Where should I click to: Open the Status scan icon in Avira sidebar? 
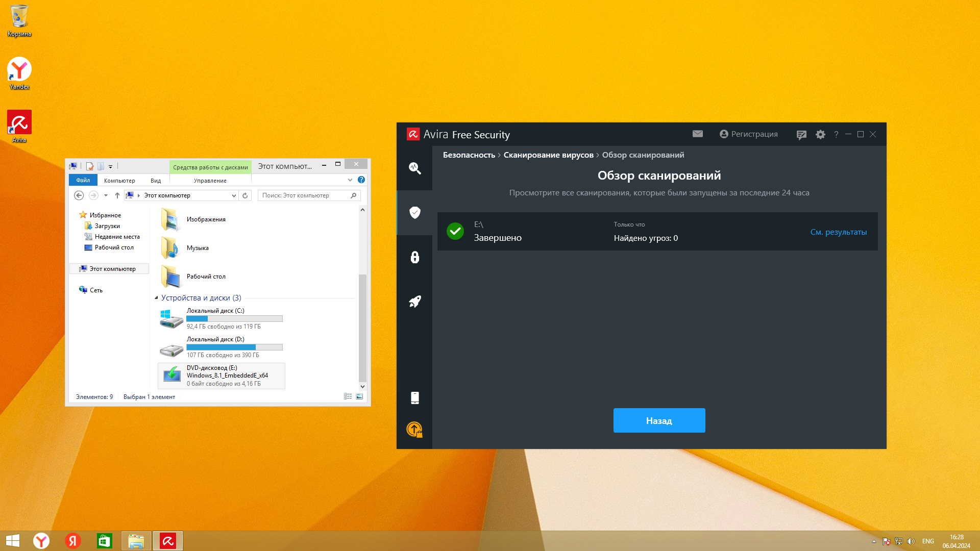point(414,168)
